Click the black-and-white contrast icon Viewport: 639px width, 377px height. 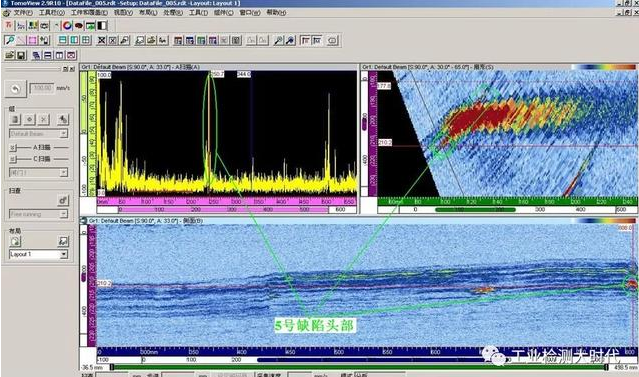coord(102,26)
